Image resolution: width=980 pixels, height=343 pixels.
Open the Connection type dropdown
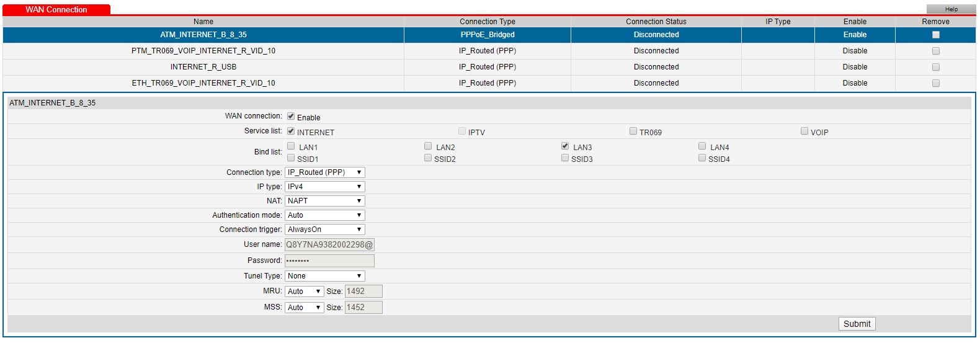[325, 172]
